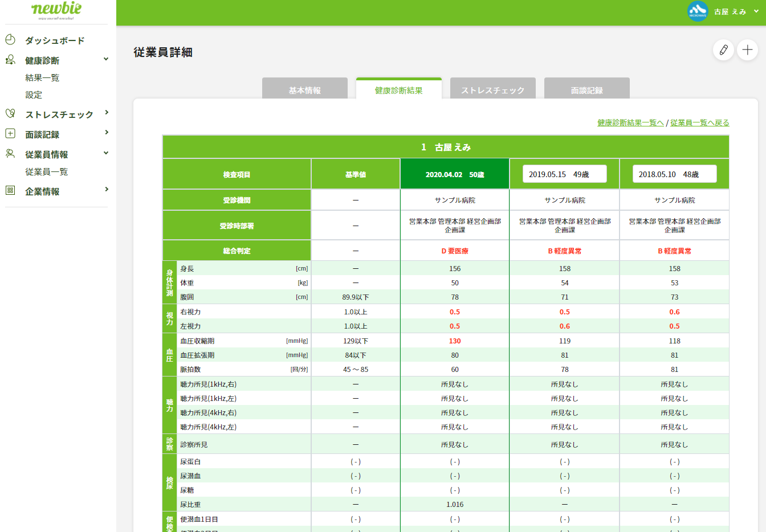The width and height of the screenshot is (766, 532).
Task: Click the 健康診断 sidebar icon
Action: pyautogui.click(x=10, y=60)
